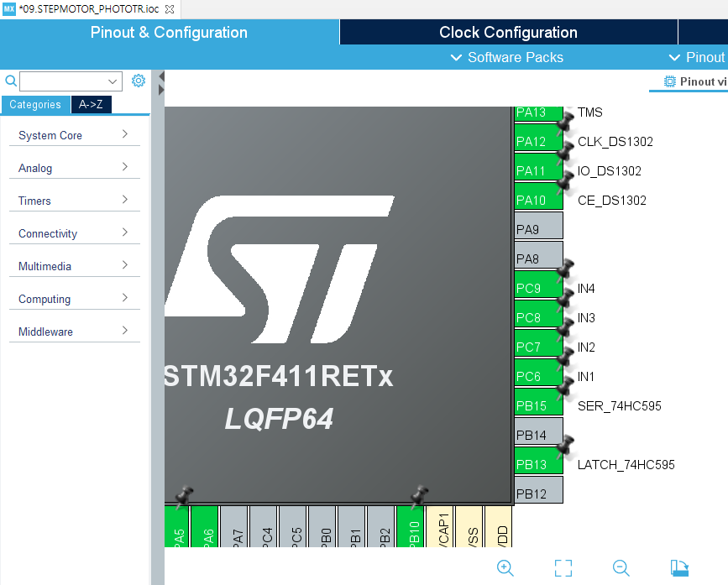
Task: Expand the panel with the lower arrow
Action: pyautogui.click(x=161, y=90)
